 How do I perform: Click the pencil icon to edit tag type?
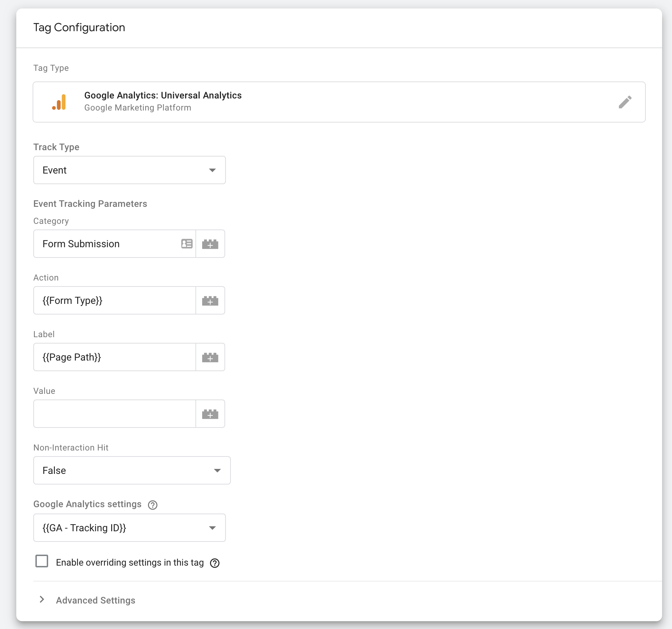[625, 102]
